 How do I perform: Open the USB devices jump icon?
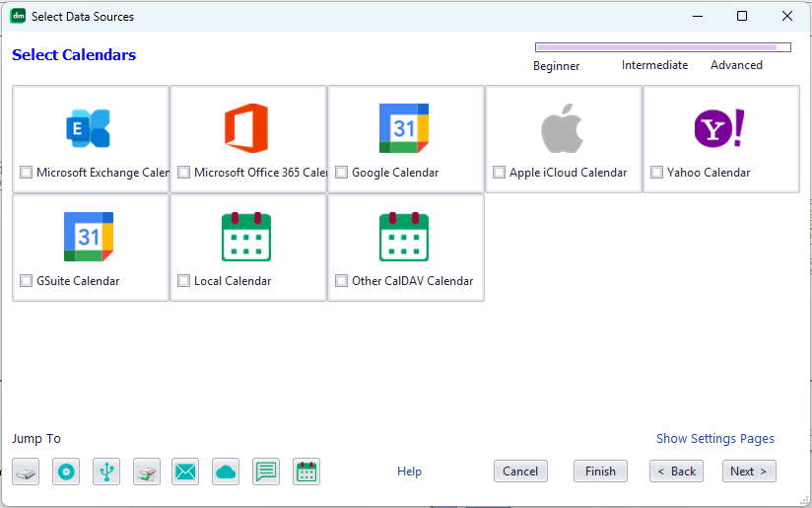[x=106, y=472]
